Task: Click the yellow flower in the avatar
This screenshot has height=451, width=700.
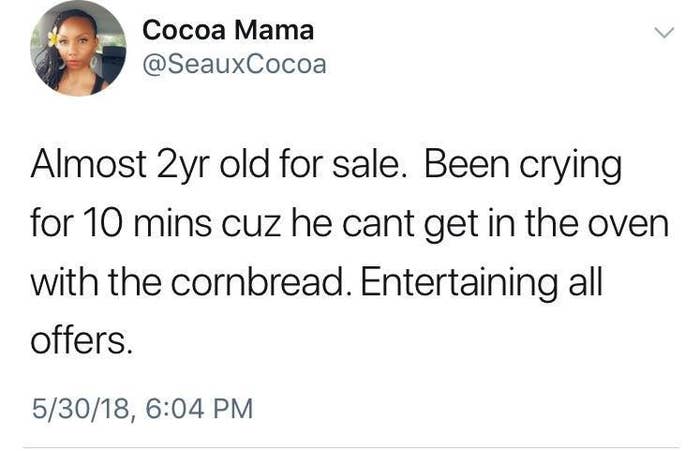Action: coord(53,38)
